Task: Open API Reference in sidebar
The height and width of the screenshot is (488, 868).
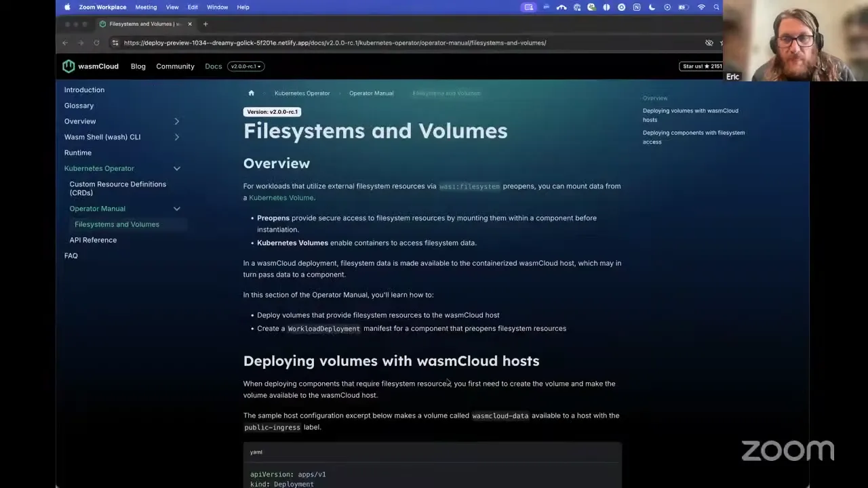Action: point(93,240)
